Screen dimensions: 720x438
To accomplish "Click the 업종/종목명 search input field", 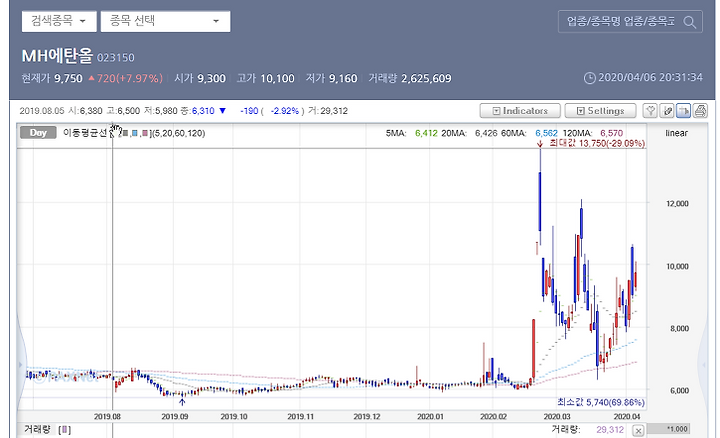I will (x=620, y=22).
